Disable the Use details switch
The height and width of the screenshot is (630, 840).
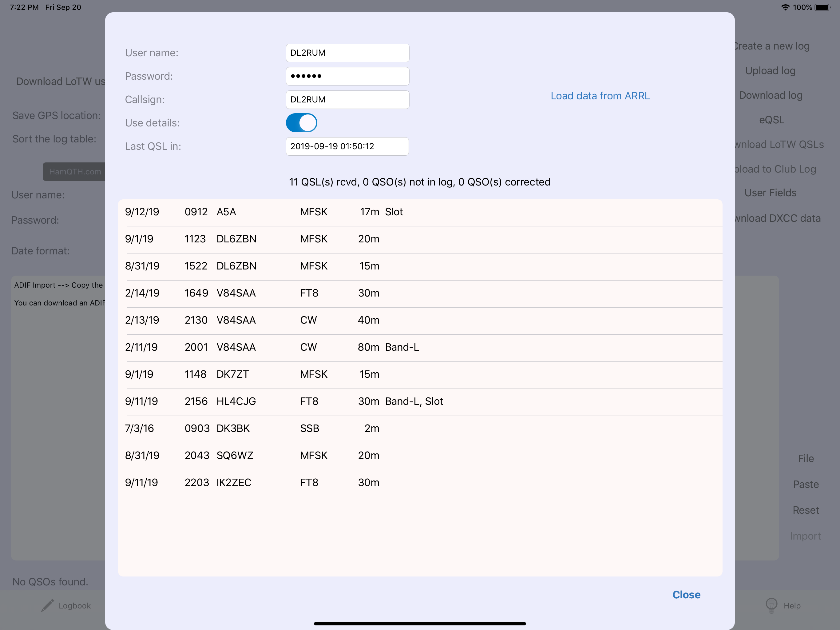click(301, 123)
